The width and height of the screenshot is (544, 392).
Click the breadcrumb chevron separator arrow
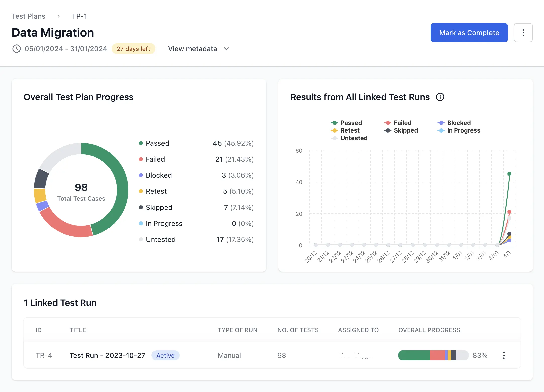point(59,16)
